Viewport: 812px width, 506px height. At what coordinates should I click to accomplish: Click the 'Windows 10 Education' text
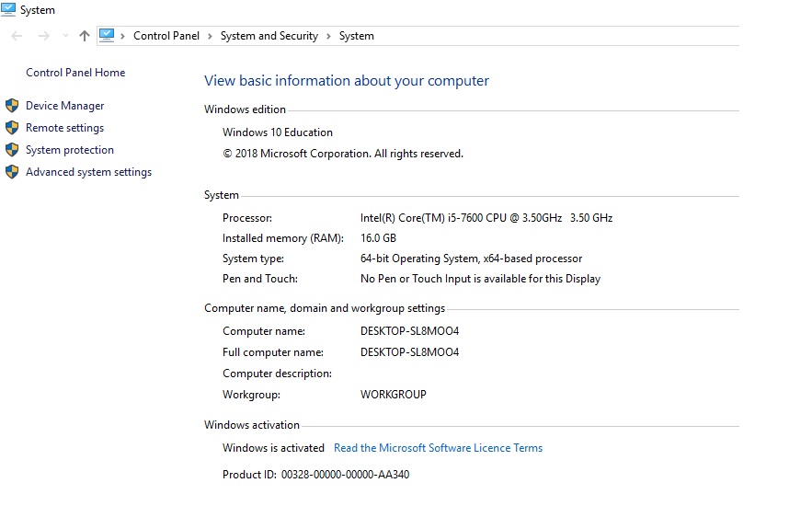pyautogui.click(x=278, y=132)
